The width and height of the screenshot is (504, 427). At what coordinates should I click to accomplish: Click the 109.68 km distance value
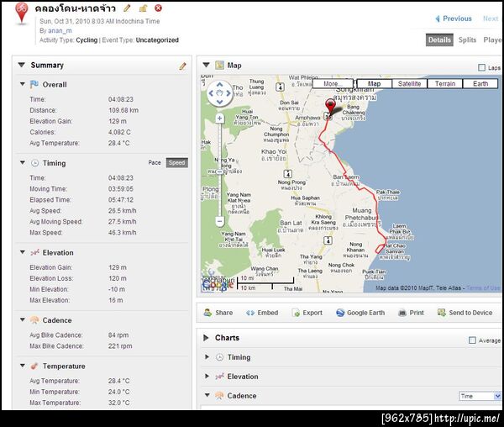click(123, 110)
